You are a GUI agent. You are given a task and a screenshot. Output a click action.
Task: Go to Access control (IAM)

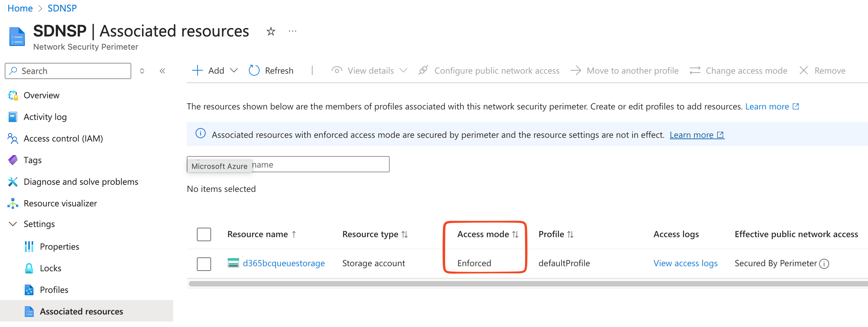(63, 139)
